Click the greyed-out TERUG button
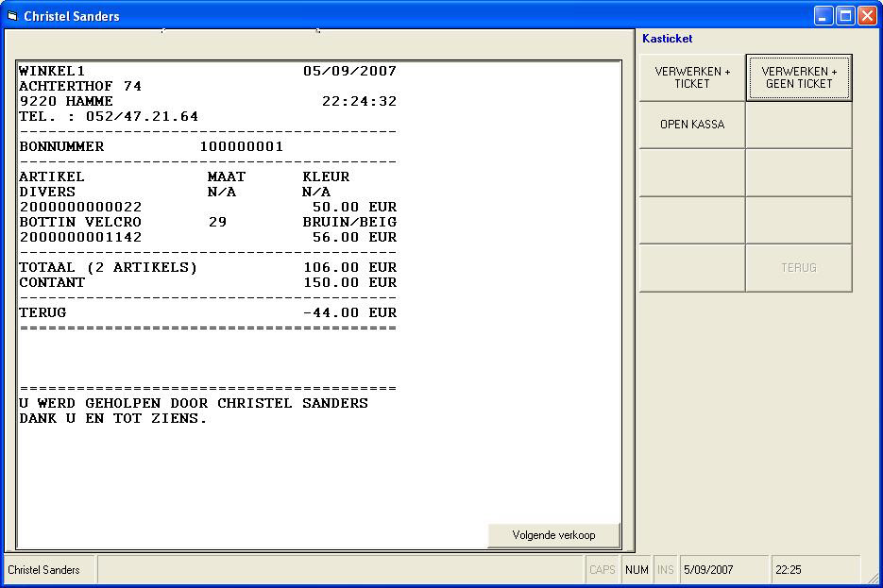 [x=799, y=268]
